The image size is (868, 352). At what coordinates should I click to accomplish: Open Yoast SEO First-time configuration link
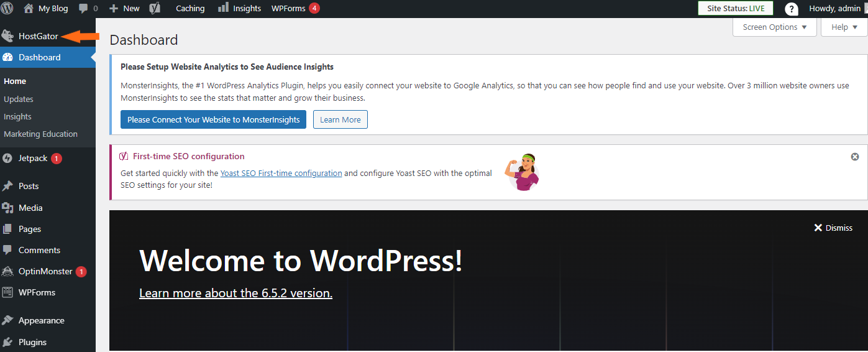281,174
